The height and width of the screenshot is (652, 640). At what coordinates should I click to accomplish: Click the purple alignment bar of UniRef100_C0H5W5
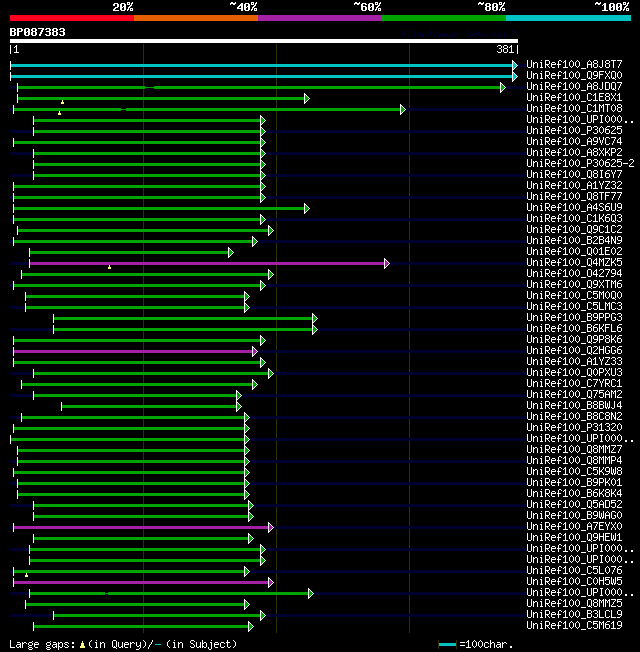(143, 583)
